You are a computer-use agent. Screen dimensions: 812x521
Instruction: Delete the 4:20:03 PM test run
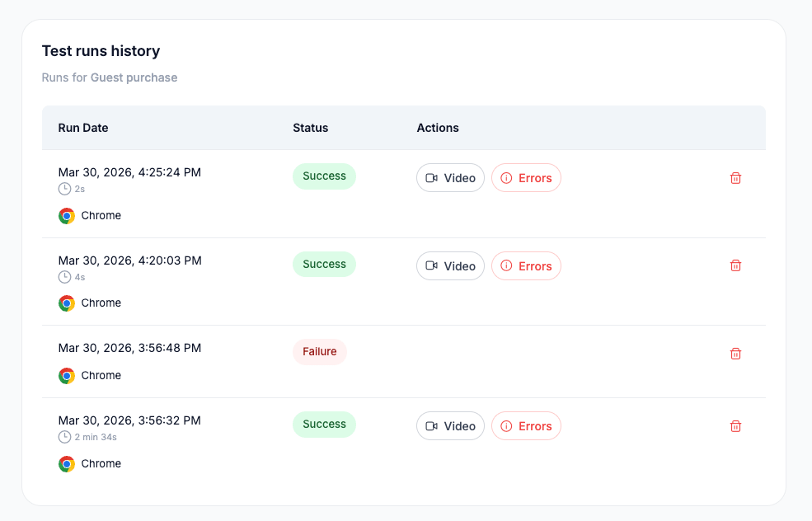pos(735,265)
